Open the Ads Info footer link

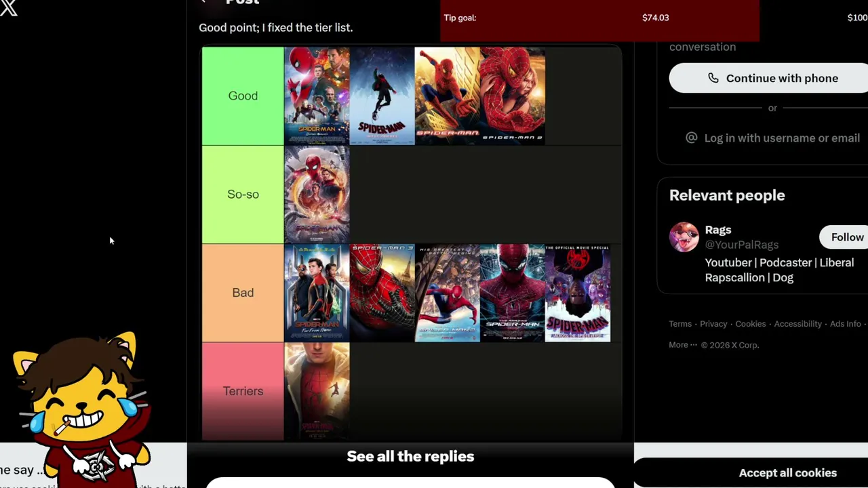pos(845,324)
